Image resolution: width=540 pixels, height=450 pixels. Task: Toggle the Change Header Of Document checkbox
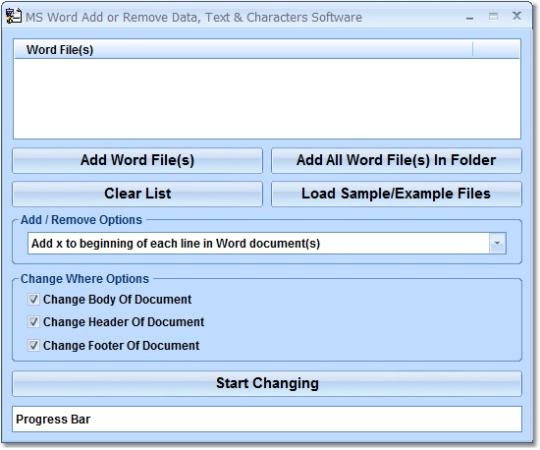(33, 322)
